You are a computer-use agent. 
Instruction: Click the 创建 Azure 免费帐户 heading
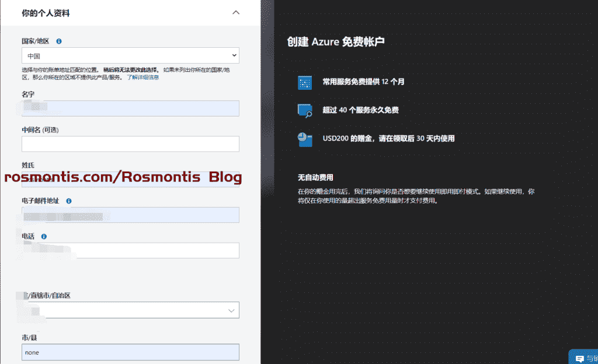(x=336, y=41)
